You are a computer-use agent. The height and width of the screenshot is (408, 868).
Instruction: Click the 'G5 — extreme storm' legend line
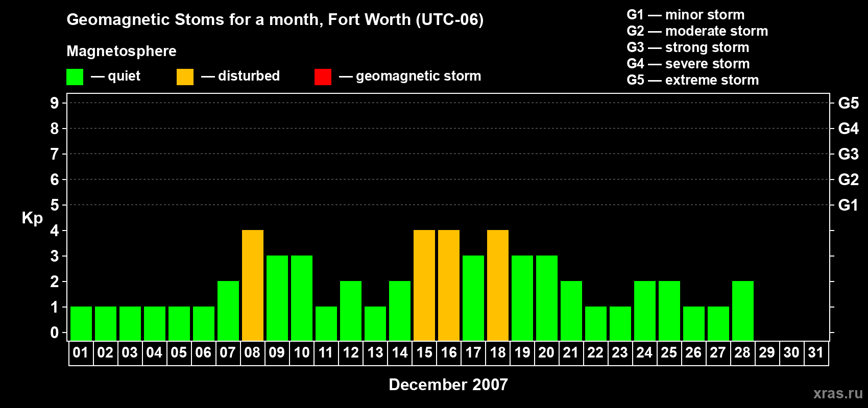693,80
